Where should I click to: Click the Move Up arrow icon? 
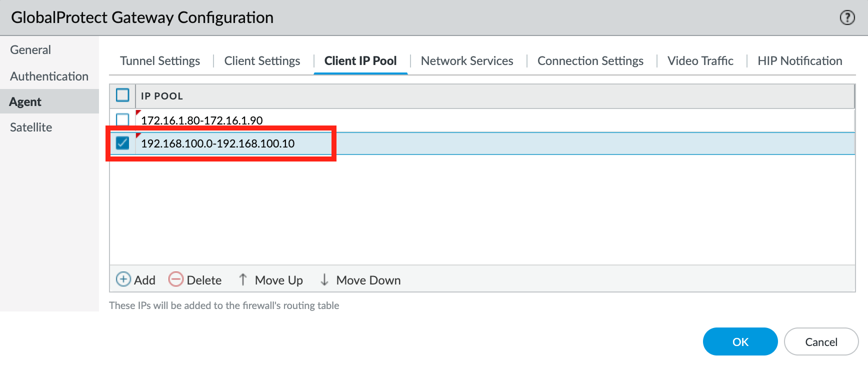[x=243, y=279]
